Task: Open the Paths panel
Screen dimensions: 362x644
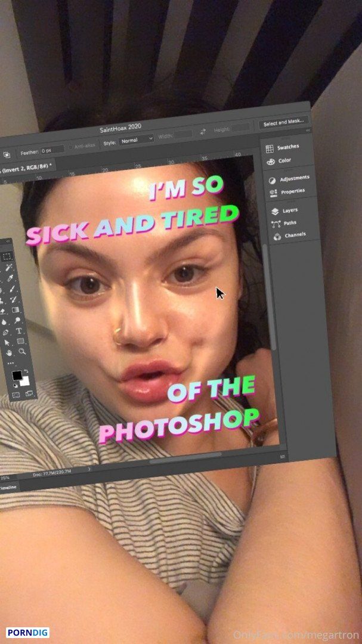Action: [x=284, y=224]
